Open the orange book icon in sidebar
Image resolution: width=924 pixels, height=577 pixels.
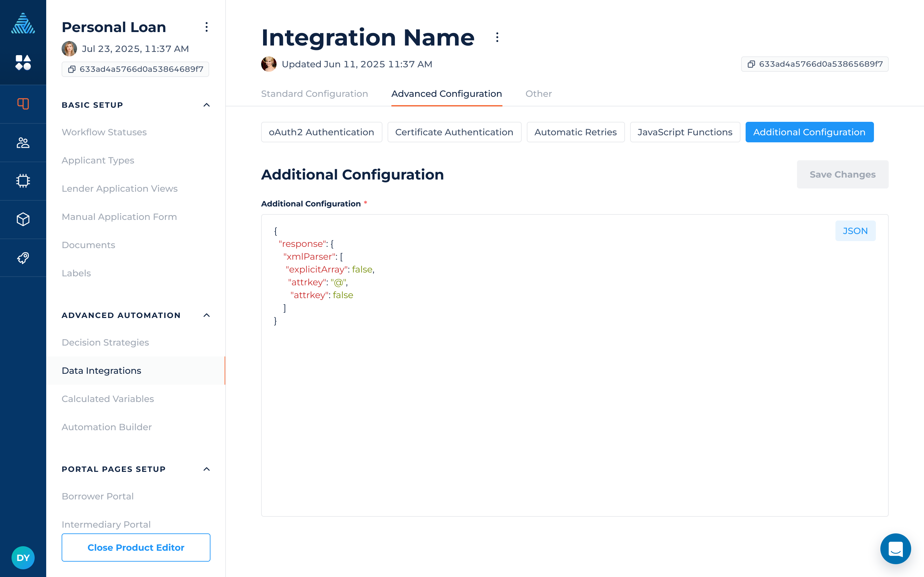[x=23, y=104]
